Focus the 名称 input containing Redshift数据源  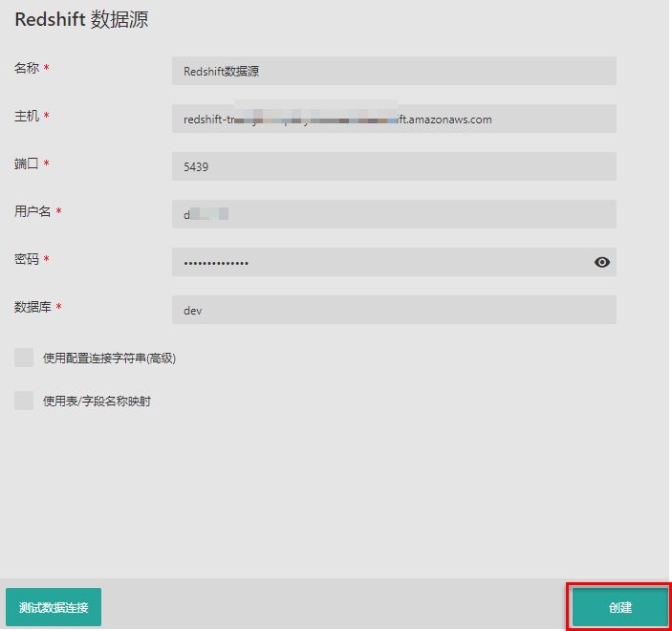point(394,71)
